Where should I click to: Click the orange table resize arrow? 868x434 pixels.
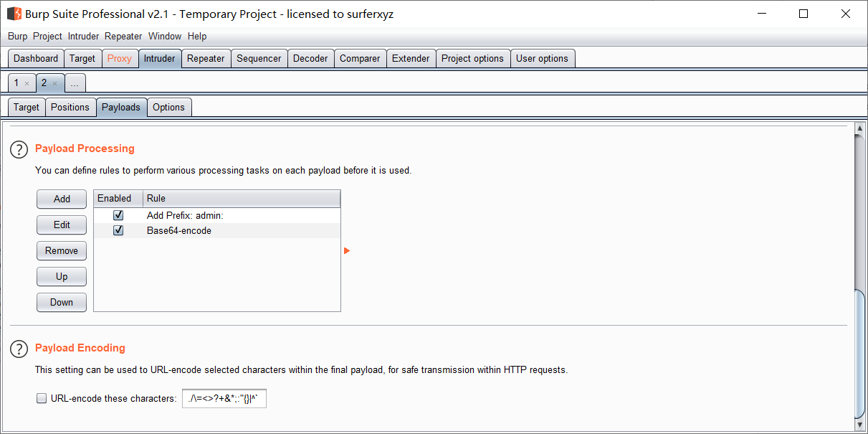point(347,250)
